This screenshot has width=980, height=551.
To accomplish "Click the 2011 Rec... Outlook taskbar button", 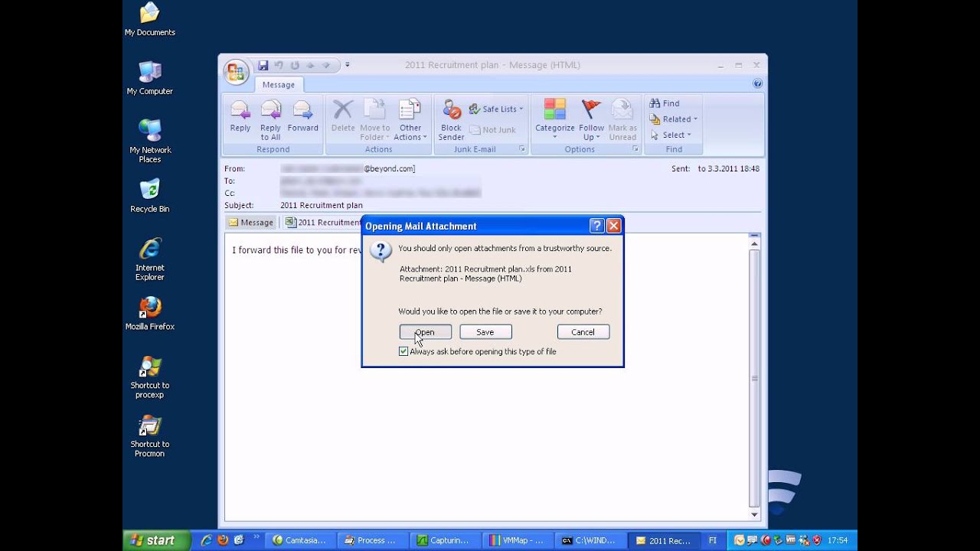I will tap(662, 540).
